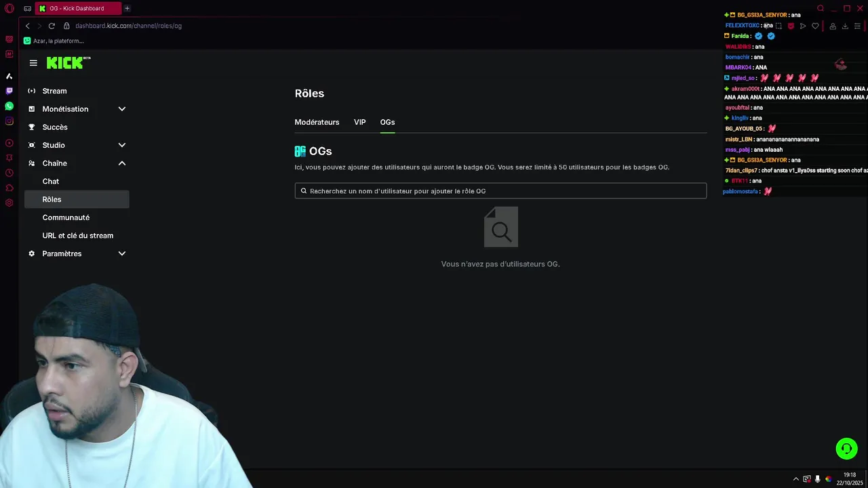Click the screen recording tray icon
868x488 pixels.
pyautogui.click(x=807, y=479)
